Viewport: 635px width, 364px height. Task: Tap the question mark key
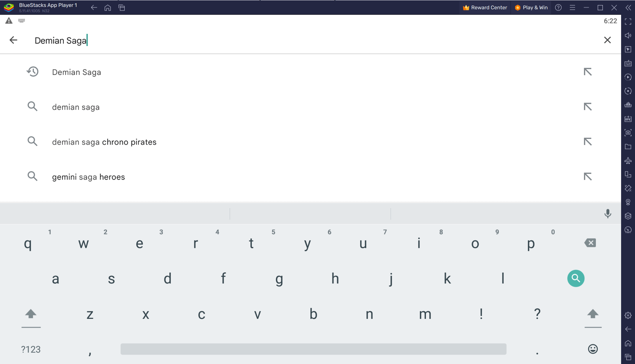(x=537, y=314)
